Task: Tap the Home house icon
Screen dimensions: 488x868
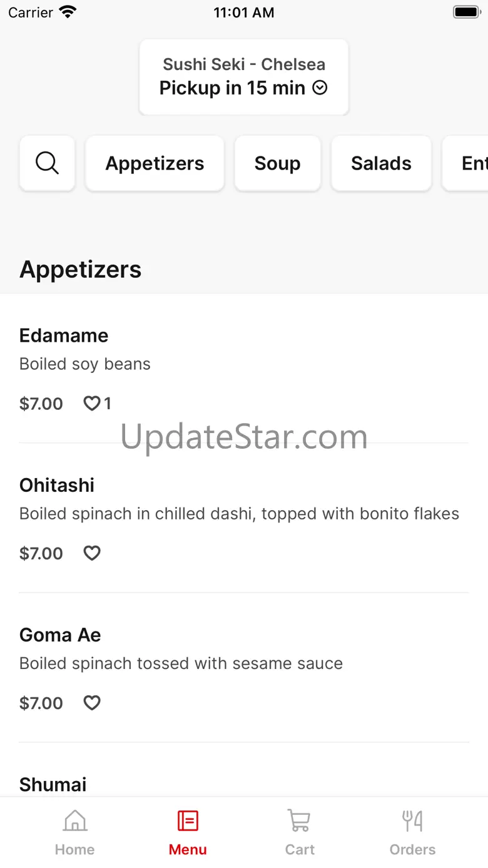Action: tap(75, 820)
